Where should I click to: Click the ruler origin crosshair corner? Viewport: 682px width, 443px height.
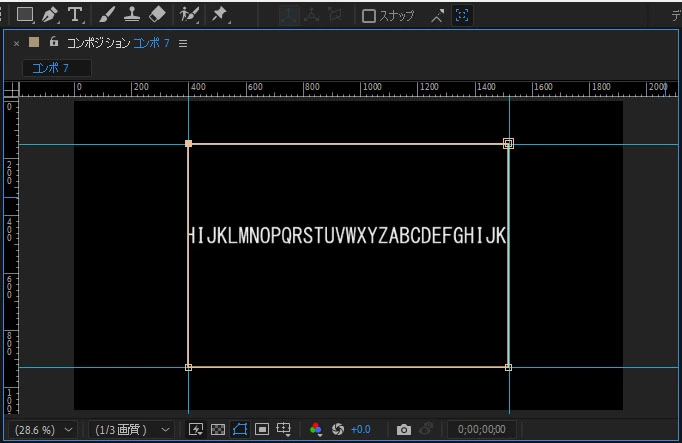tap(12, 90)
